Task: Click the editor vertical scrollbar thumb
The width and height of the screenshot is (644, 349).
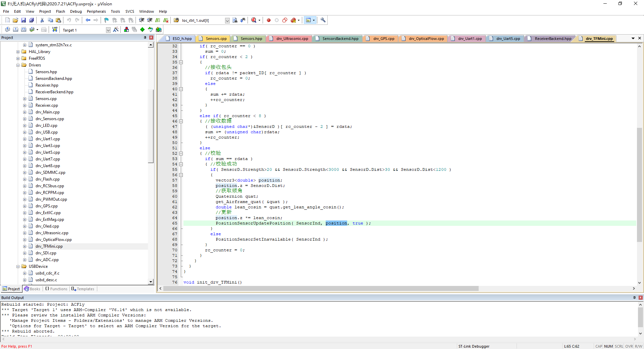Action: 639,185
